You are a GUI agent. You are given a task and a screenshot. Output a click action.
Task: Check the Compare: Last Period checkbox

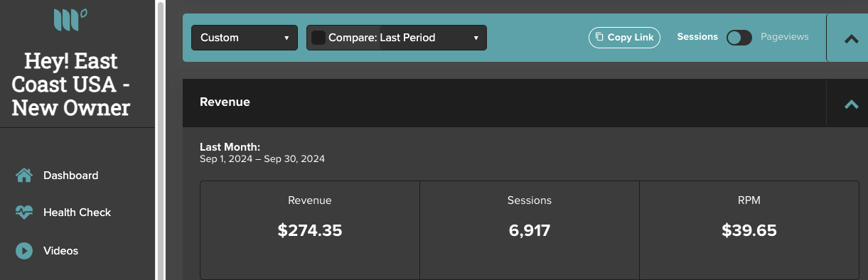(318, 38)
